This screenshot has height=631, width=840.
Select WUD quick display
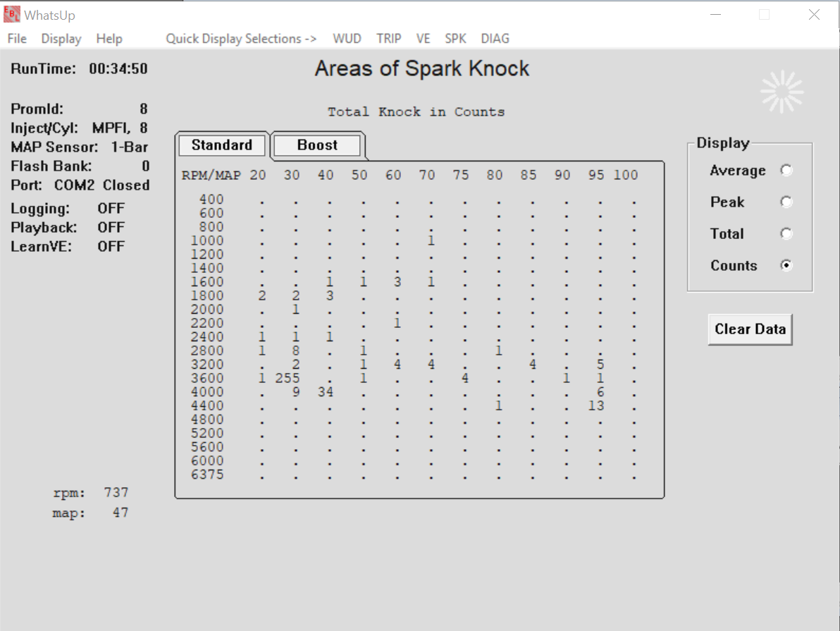pyautogui.click(x=347, y=39)
